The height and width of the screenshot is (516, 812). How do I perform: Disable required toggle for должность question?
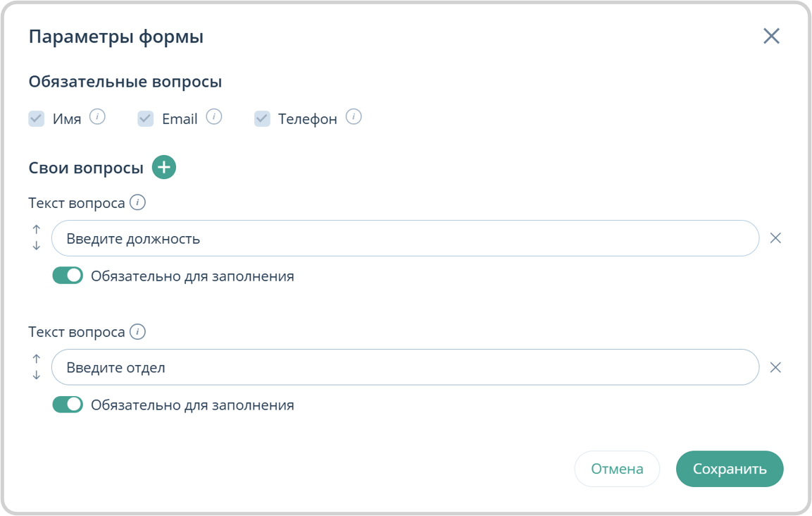pos(68,275)
